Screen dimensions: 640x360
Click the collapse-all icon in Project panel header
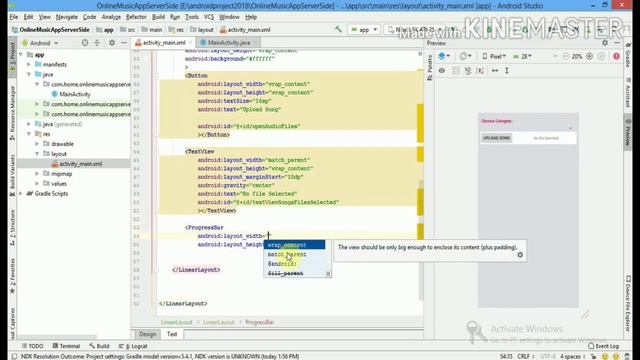point(97,43)
